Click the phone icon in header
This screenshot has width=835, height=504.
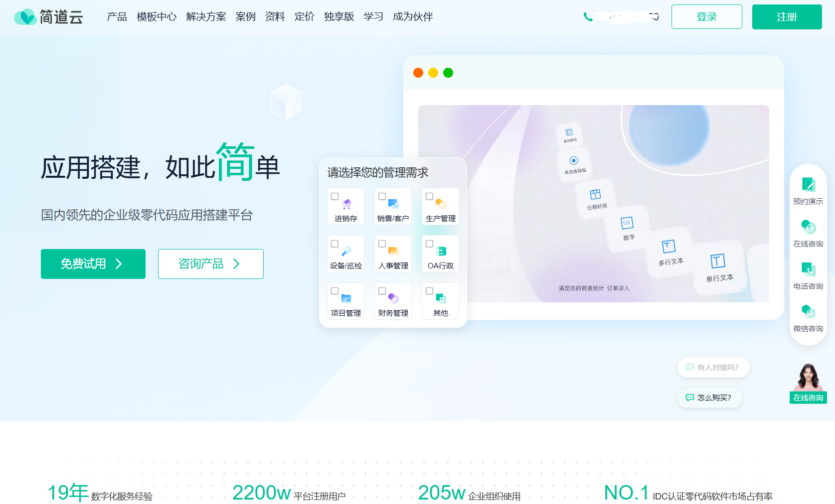(588, 17)
